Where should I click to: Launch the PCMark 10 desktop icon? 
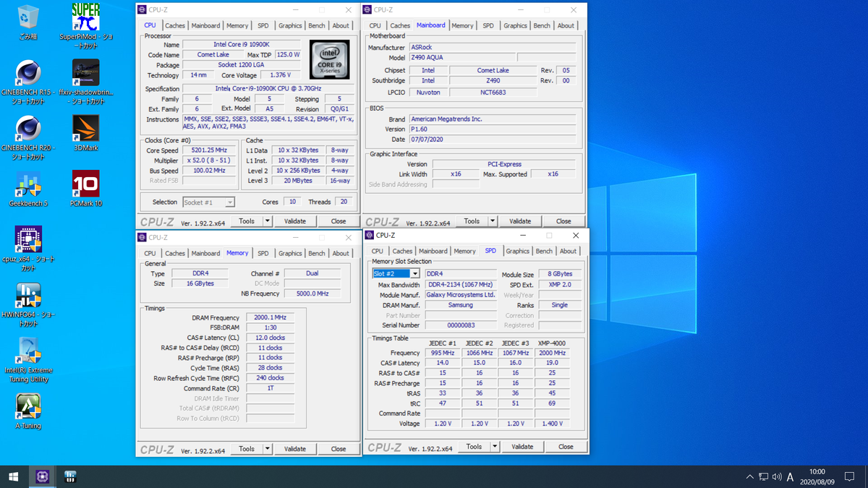(x=86, y=188)
